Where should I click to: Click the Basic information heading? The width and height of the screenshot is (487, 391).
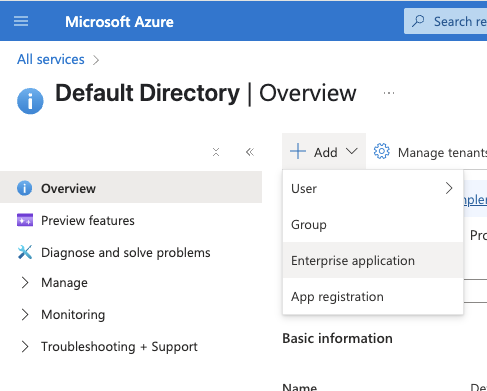pos(337,338)
